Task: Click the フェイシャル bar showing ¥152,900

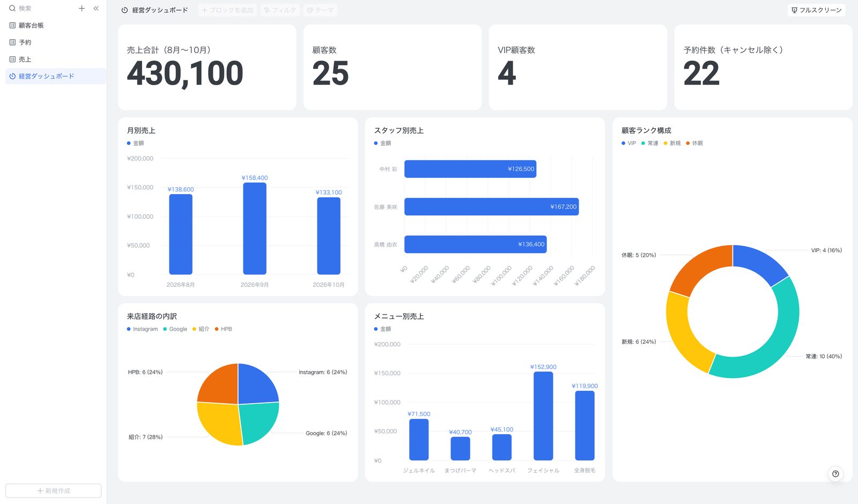Action: click(x=543, y=416)
